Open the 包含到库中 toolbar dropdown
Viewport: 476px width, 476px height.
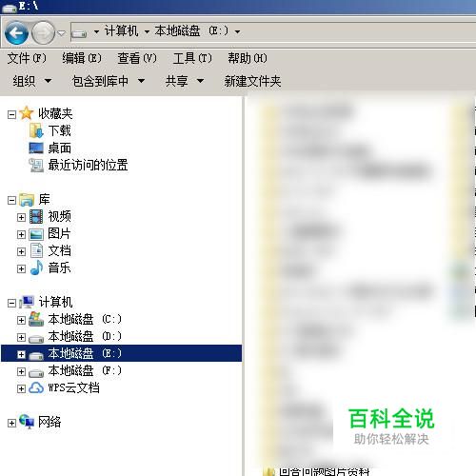[109, 81]
